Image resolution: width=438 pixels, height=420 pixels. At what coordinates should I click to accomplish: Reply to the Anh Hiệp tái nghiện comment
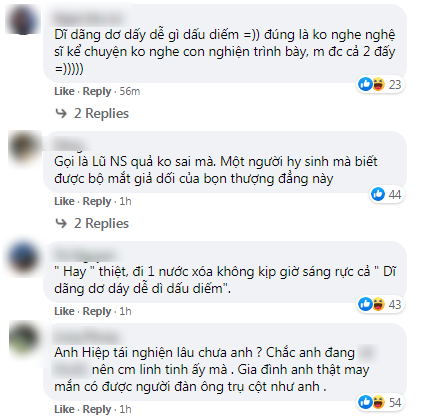pos(97,409)
